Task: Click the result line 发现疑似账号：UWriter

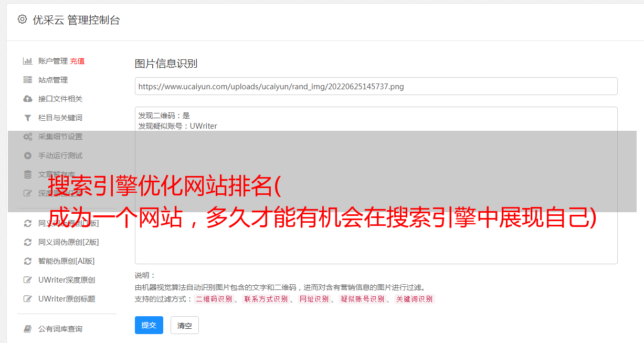Action: pyautogui.click(x=178, y=126)
